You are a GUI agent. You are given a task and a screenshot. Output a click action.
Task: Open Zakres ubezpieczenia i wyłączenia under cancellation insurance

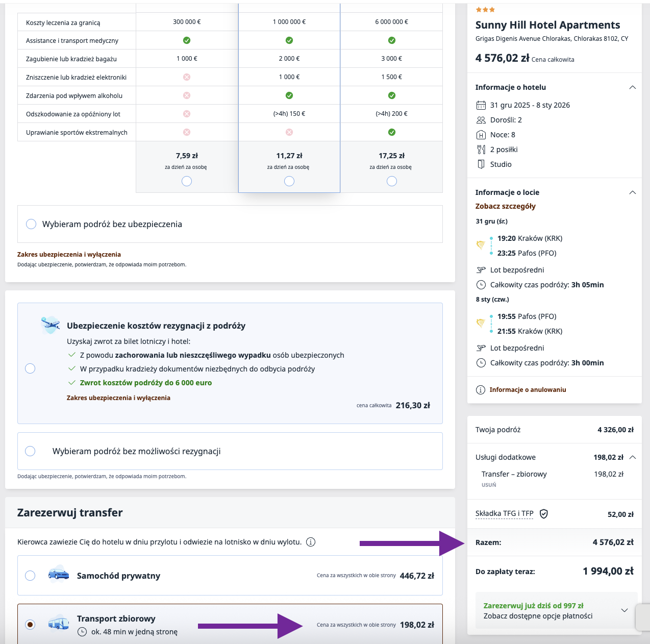pyautogui.click(x=118, y=398)
